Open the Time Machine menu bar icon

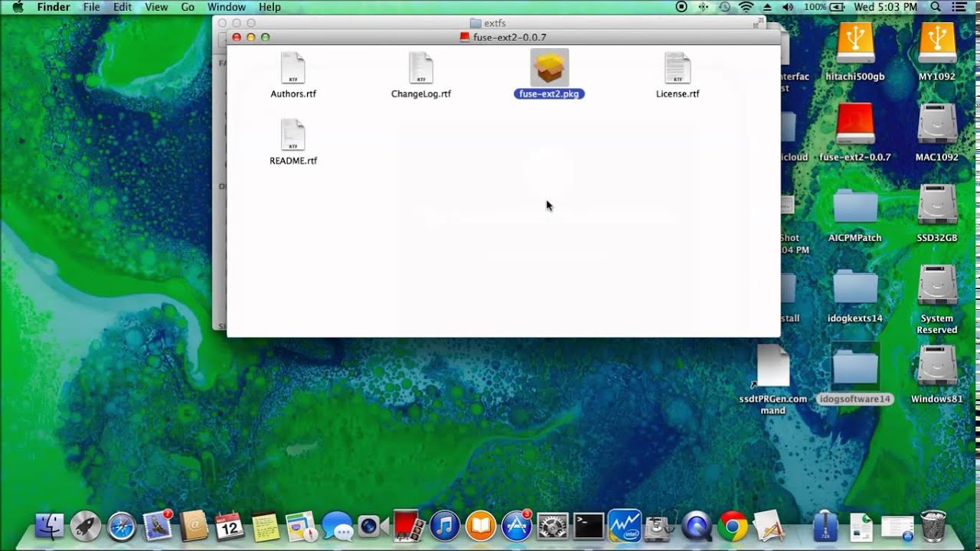[725, 7]
